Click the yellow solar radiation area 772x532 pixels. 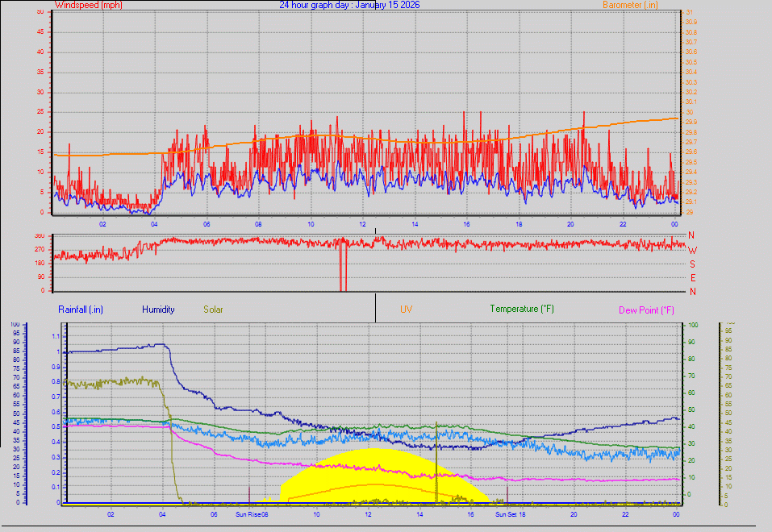[x=379, y=468]
